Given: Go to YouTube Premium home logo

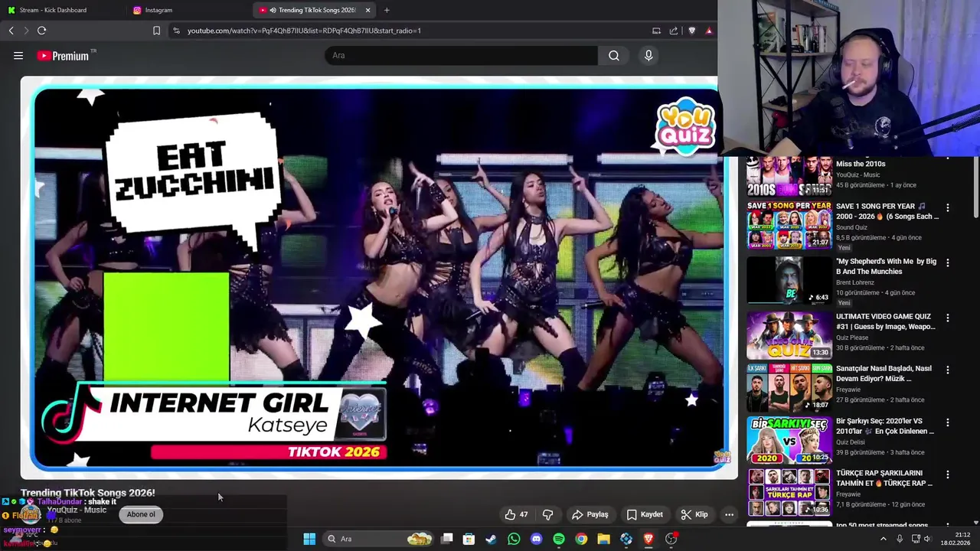Looking at the screenshot, I should click(x=63, y=56).
